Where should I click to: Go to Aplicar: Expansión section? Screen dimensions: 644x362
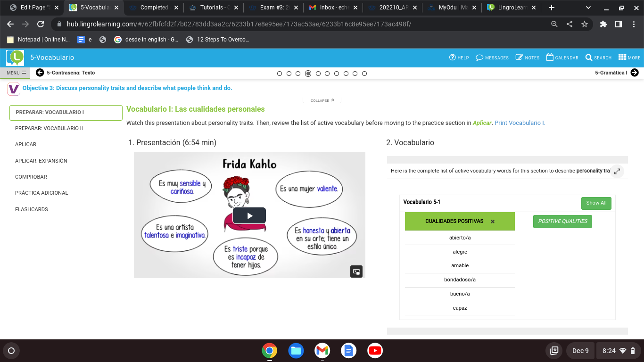[41, 161]
